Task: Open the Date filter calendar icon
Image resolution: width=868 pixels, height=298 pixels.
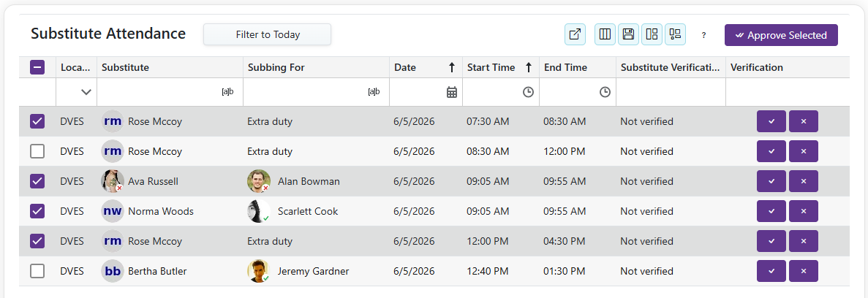Action: pyautogui.click(x=452, y=92)
